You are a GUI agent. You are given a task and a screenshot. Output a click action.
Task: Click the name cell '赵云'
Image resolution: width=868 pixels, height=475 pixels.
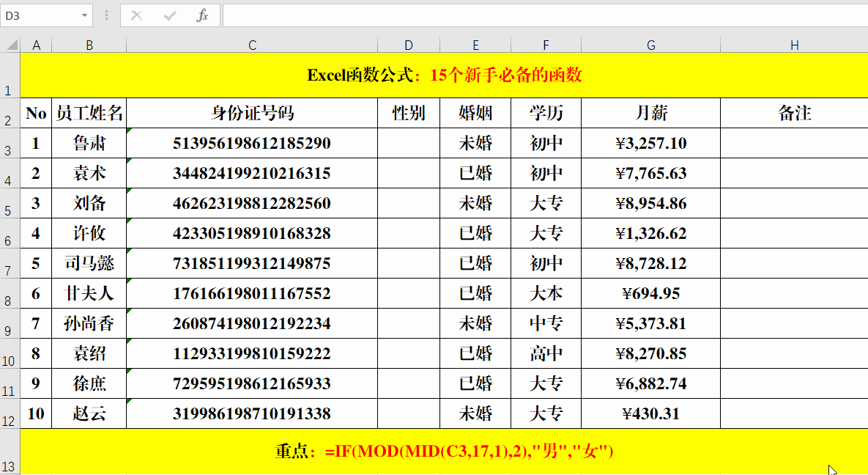point(89,413)
